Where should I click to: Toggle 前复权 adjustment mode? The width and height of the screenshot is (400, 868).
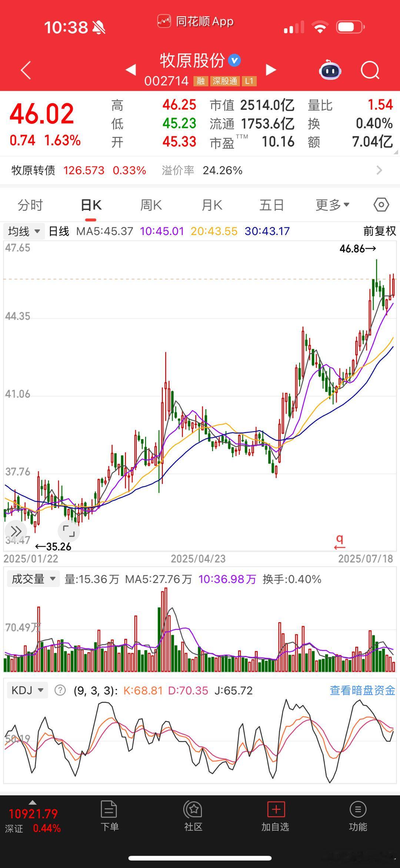tap(380, 231)
